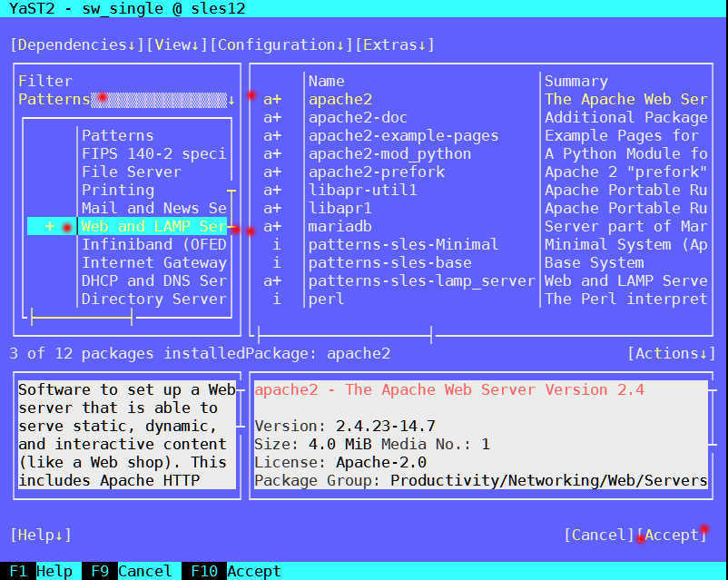This screenshot has height=580, width=728.
Task: Select the mariadb package name
Action: pyautogui.click(x=339, y=226)
